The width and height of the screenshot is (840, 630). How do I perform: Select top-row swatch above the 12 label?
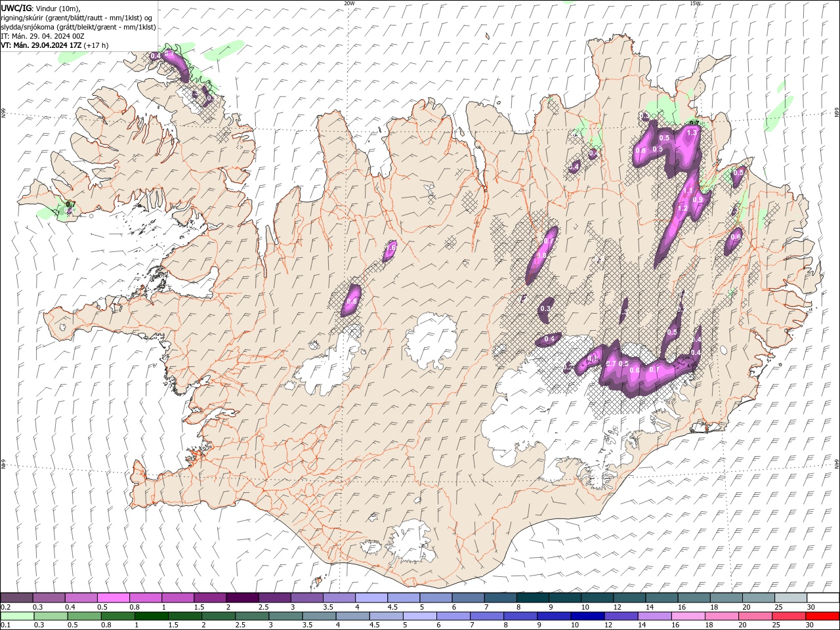coord(629,598)
